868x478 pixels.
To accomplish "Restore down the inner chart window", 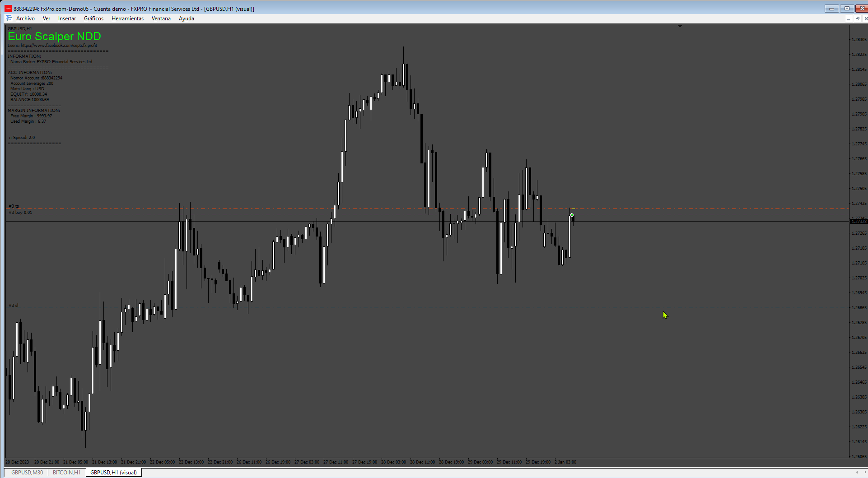I will (x=857, y=19).
